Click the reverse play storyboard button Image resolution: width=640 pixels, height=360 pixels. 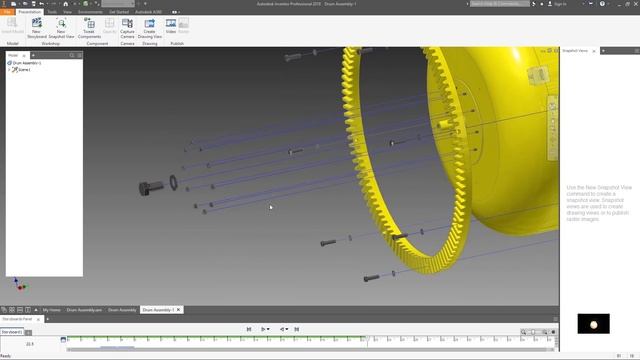(x=282, y=329)
